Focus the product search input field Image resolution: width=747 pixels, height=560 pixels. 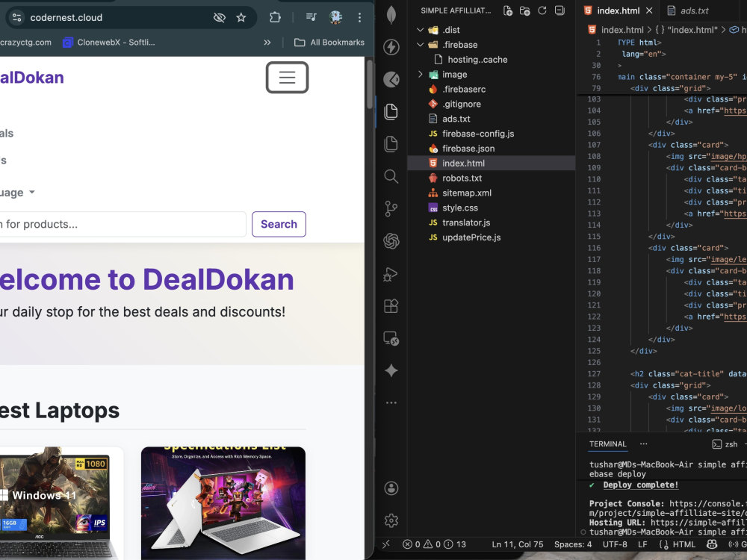(123, 224)
